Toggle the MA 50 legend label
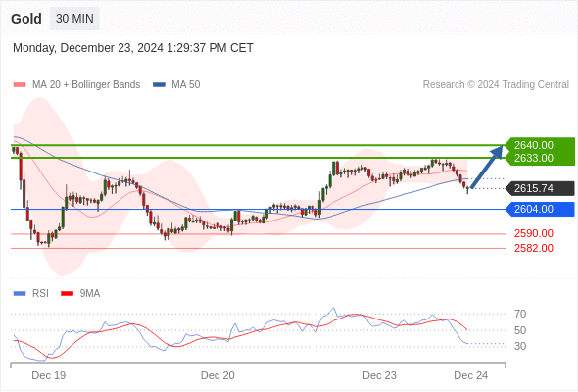Image resolution: width=578 pixels, height=392 pixels. pos(186,85)
